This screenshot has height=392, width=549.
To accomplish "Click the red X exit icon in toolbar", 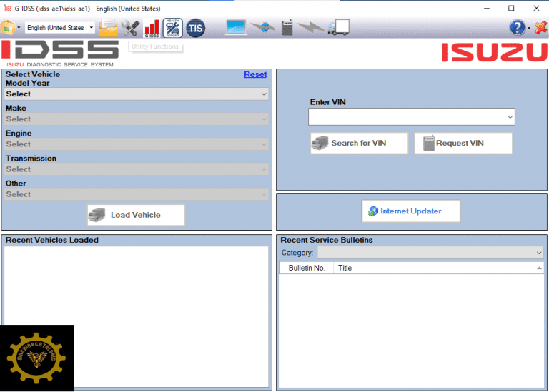I will 541,27.
